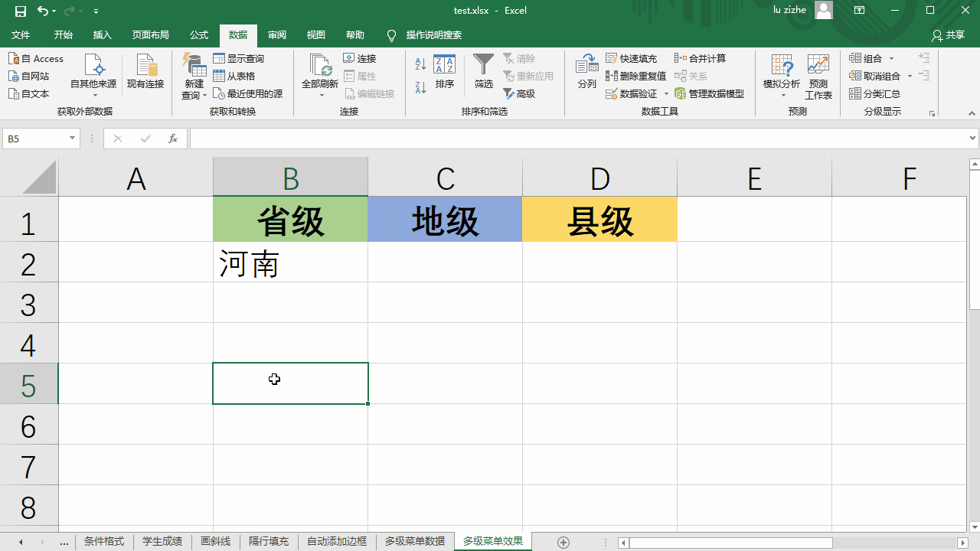The height and width of the screenshot is (551, 980).
Task: Click the horizontal scrollbar thumb
Action: 730,543
